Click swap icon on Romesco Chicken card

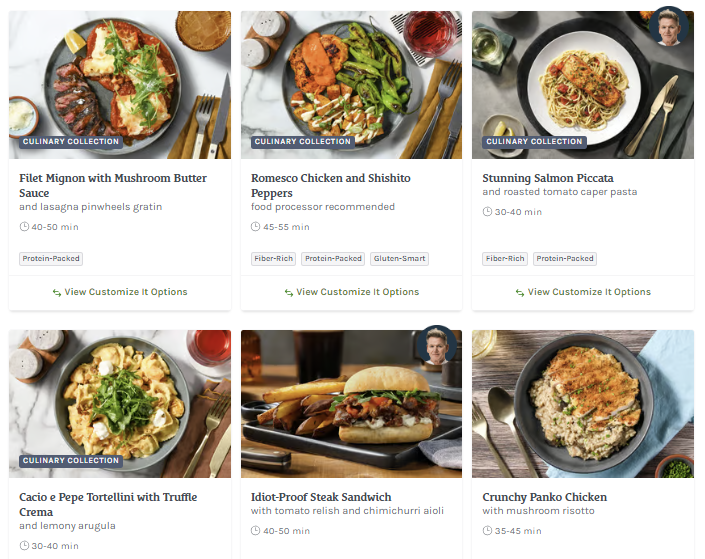coord(289,293)
